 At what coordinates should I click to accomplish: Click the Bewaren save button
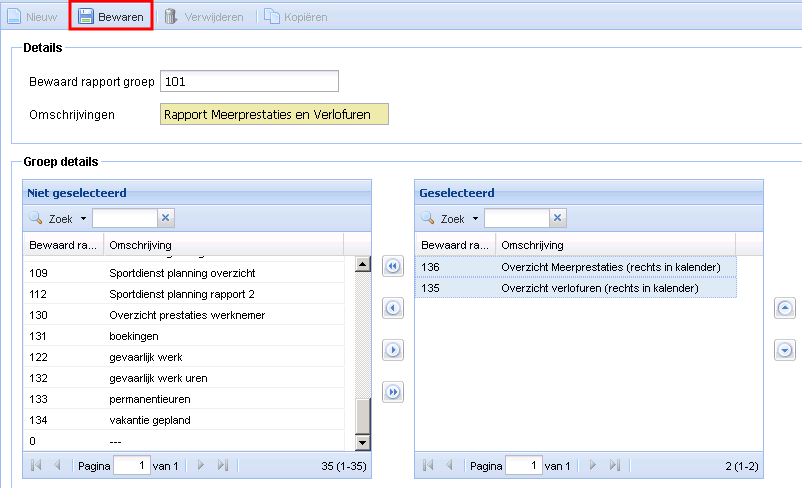(x=111, y=16)
